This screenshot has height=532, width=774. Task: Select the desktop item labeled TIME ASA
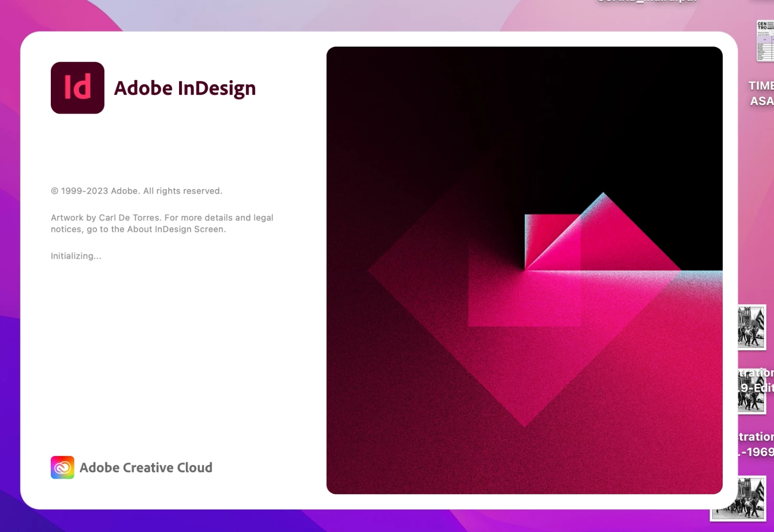(x=761, y=93)
